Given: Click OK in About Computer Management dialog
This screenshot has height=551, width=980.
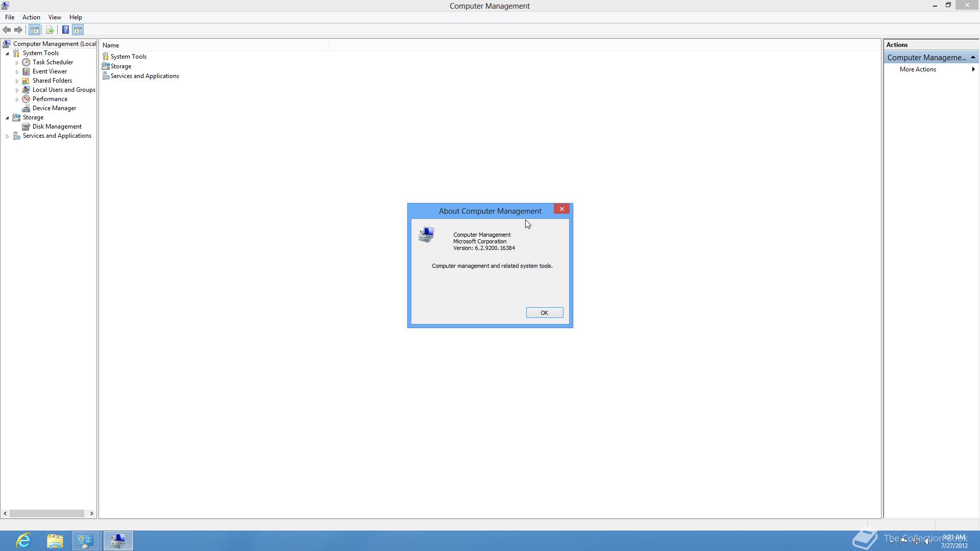Looking at the screenshot, I should tap(544, 313).
